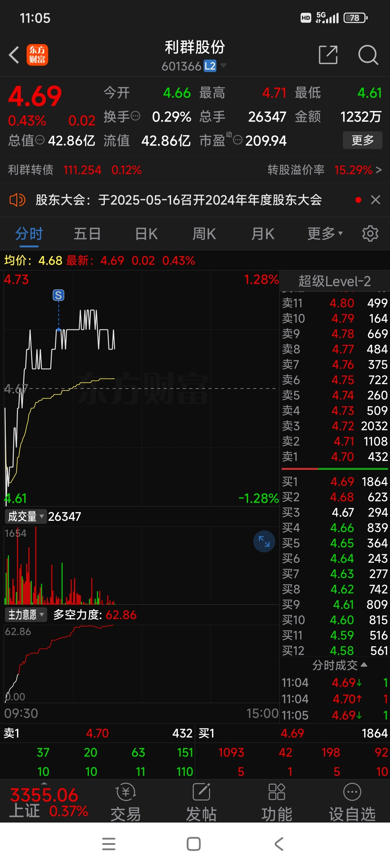Select 买1 4.69 1864 order row
The width and height of the screenshot is (390, 868).
[x=335, y=481]
